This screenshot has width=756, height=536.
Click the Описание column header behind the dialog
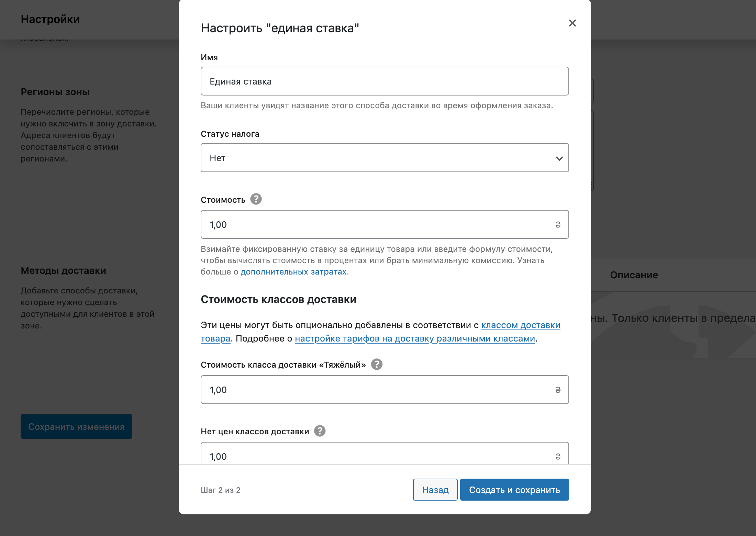pyautogui.click(x=634, y=275)
